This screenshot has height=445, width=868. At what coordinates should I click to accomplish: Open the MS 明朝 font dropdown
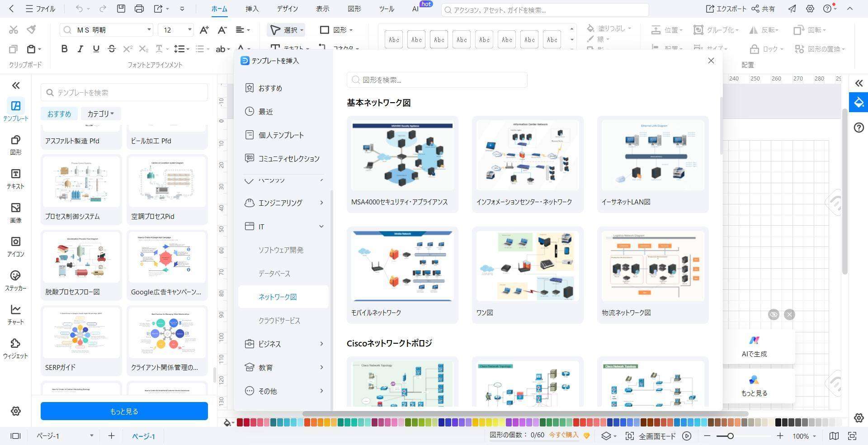(x=149, y=30)
